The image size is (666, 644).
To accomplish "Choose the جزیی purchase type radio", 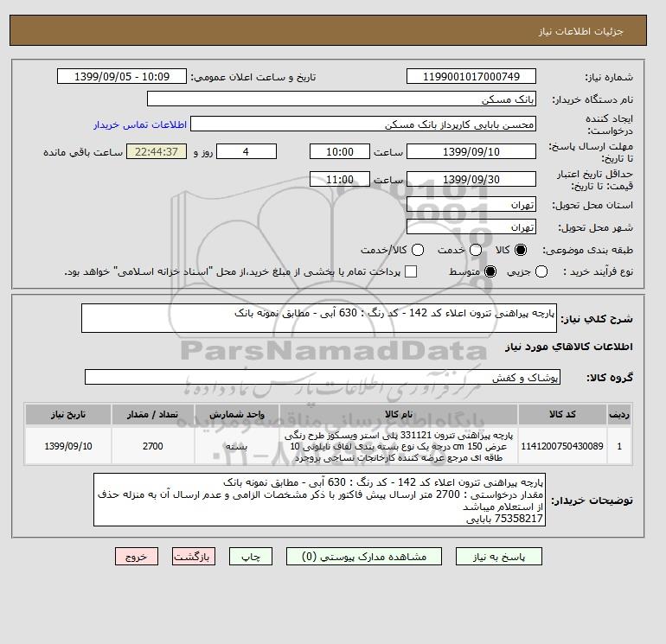I will [x=541, y=271].
